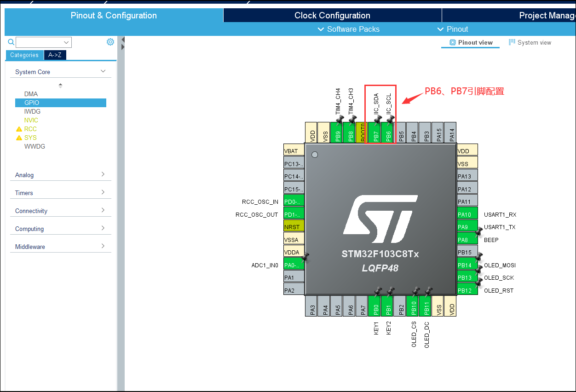Open the Project Manager tab
Viewport: 576px width, 392px height.
pos(509,16)
